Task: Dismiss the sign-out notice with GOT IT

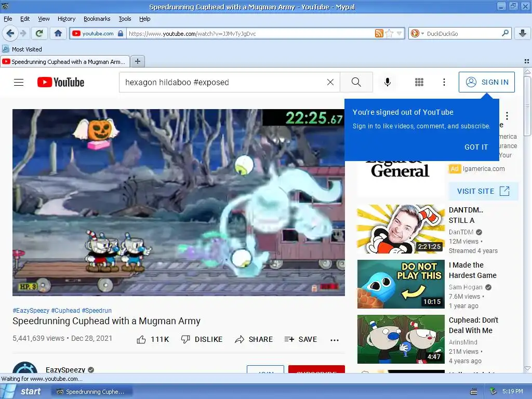Action: click(x=476, y=147)
